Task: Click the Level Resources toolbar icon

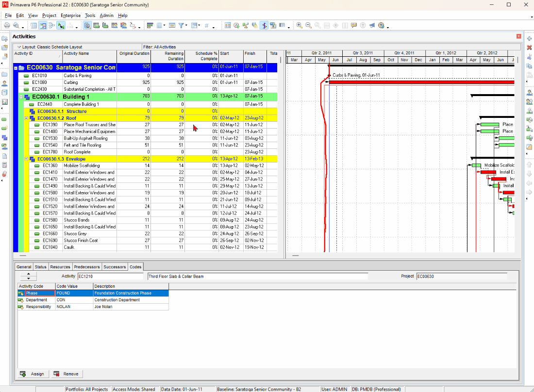Action: click(246, 26)
